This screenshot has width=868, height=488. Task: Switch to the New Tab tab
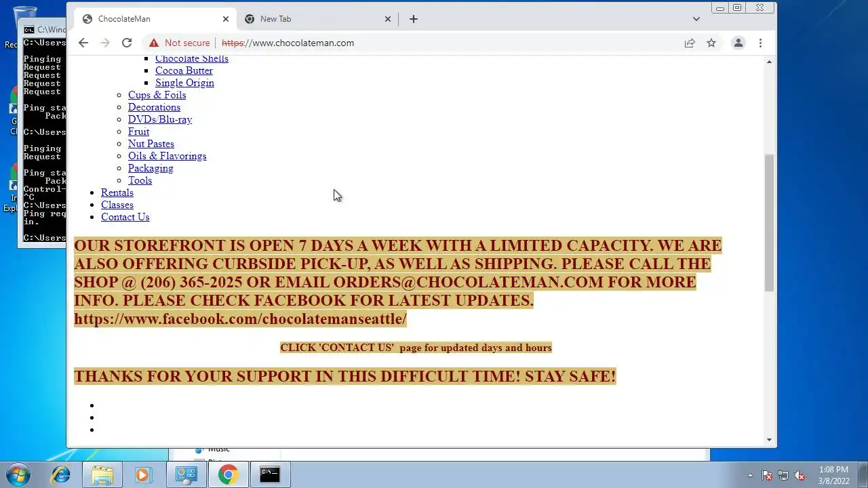[317, 19]
